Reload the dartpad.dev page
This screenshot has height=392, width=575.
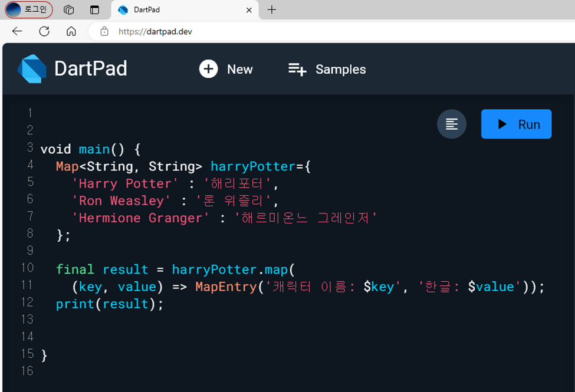[x=44, y=31]
